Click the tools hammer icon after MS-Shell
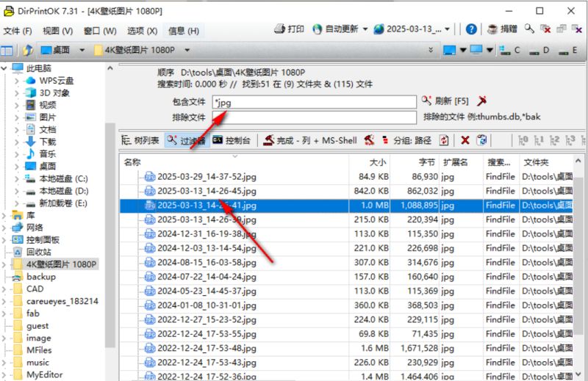This screenshot has height=381, width=588. click(x=369, y=140)
